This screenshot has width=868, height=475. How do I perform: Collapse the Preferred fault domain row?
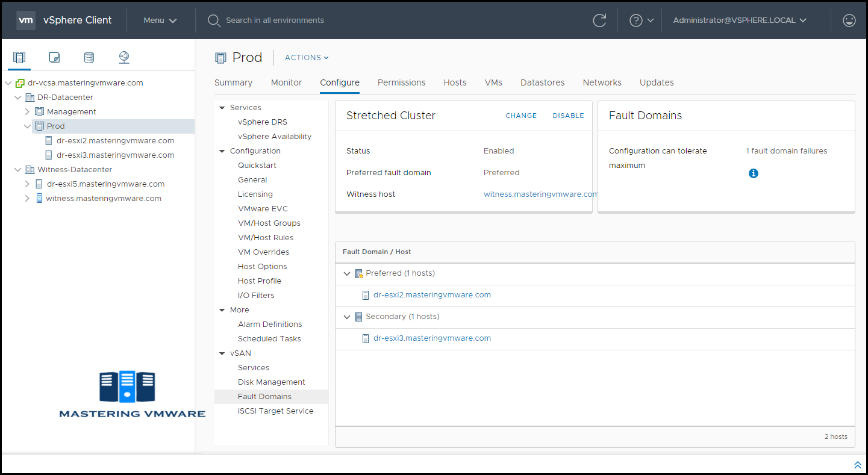[347, 273]
